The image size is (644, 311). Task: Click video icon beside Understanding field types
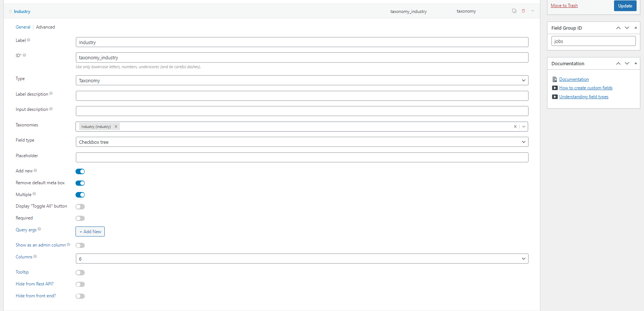pyautogui.click(x=555, y=97)
